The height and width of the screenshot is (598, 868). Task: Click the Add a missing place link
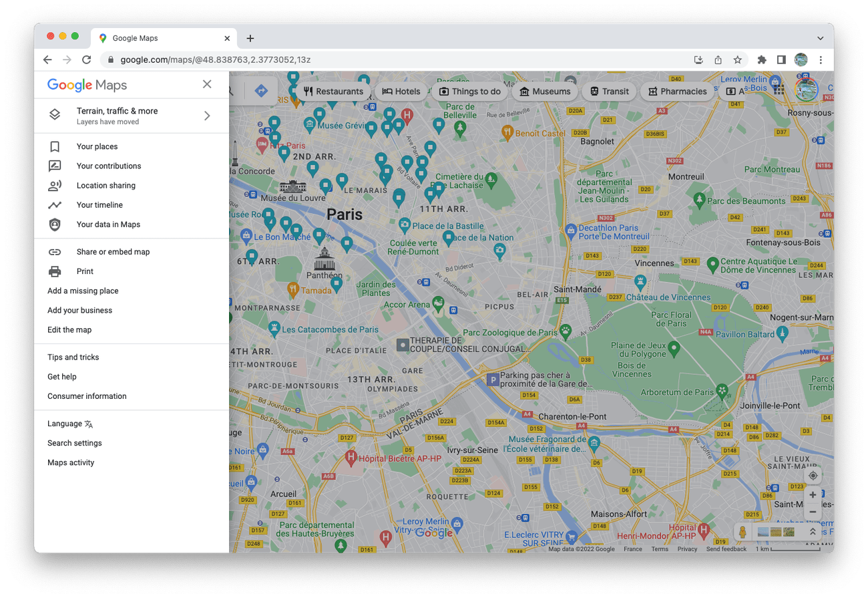[x=82, y=291]
